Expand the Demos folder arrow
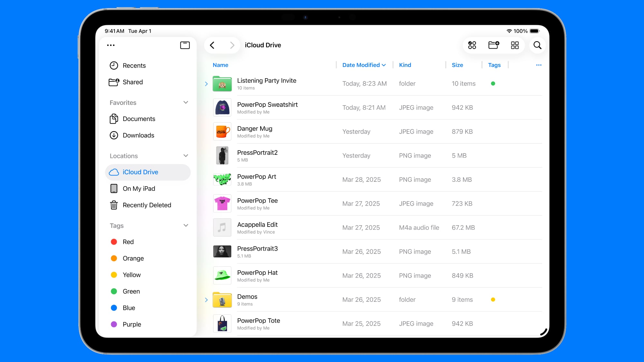 click(206, 300)
